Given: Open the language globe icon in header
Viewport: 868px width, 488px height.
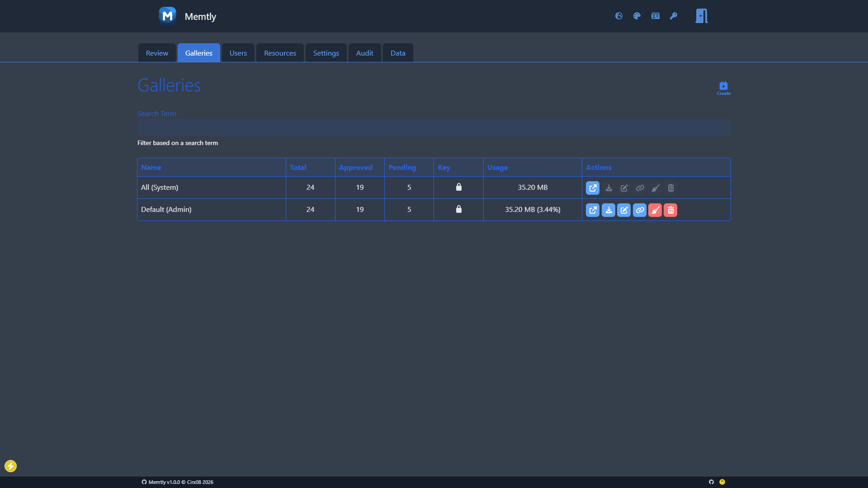Looking at the screenshot, I should [x=619, y=16].
